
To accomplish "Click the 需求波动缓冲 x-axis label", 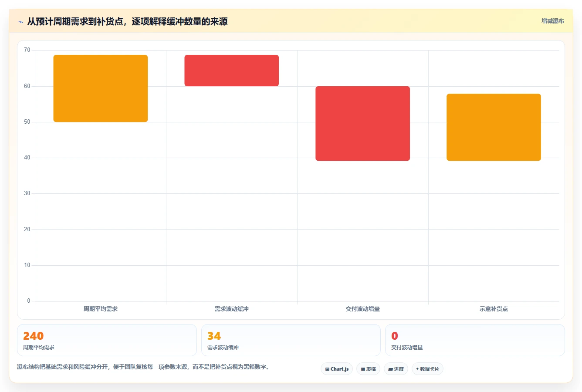I will point(232,309).
